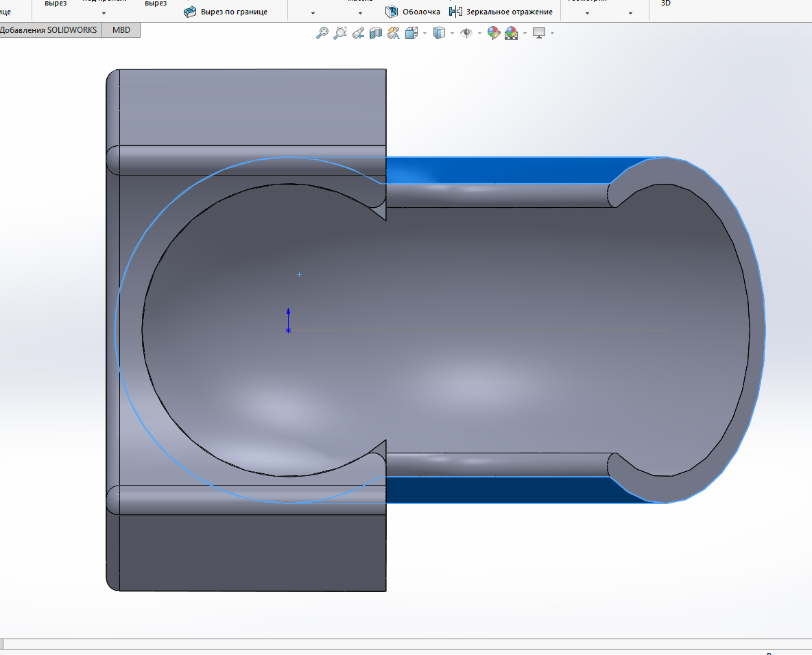Open the Hide/Show Items dropdown arrow
This screenshot has width=812, height=655.
click(x=479, y=34)
